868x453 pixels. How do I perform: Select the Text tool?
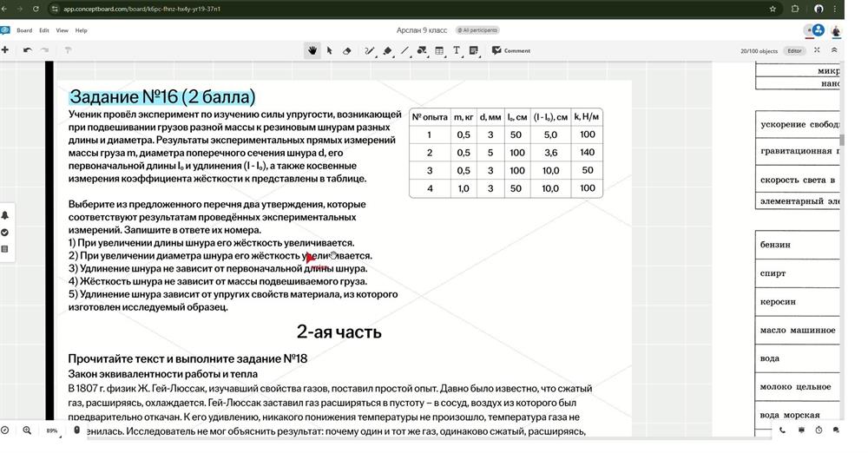click(x=457, y=50)
